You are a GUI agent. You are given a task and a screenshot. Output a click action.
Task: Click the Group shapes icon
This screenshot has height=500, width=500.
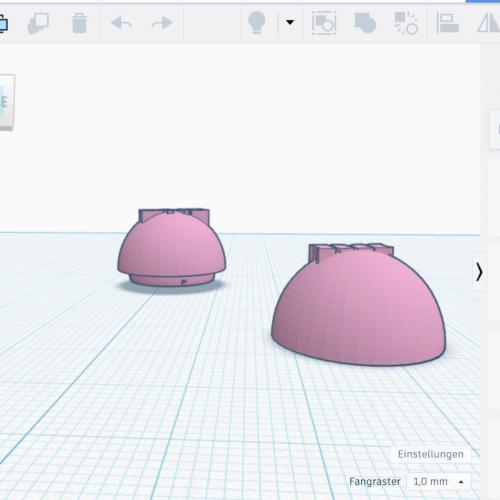coord(324,23)
